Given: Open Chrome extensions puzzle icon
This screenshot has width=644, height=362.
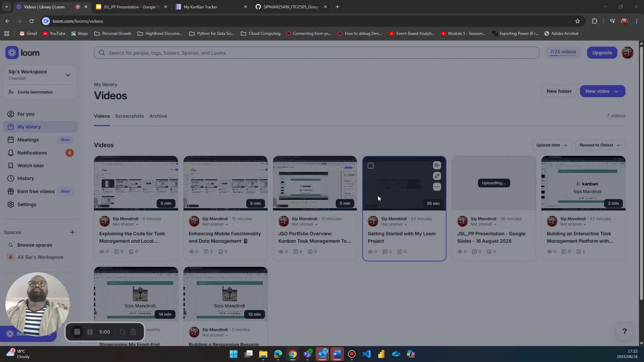Looking at the screenshot, I should tap(595, 21).
